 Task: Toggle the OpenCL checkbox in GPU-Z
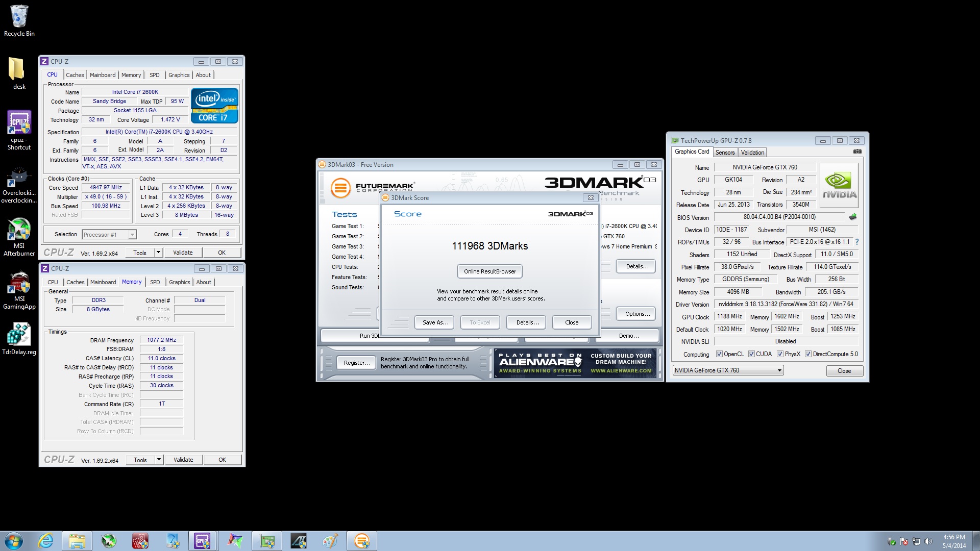pyautogui.click(x=719, y=354)
